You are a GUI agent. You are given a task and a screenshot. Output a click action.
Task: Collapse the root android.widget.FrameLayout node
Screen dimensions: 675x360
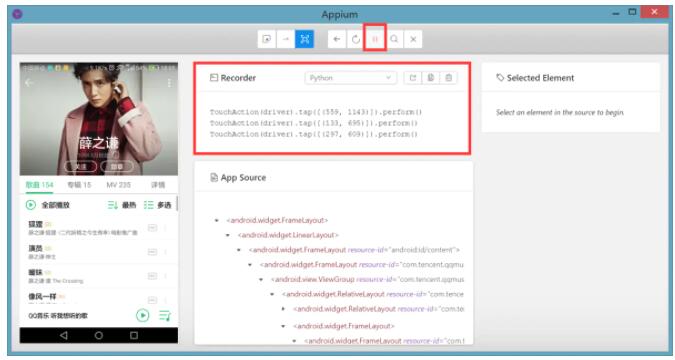point(217,220)
